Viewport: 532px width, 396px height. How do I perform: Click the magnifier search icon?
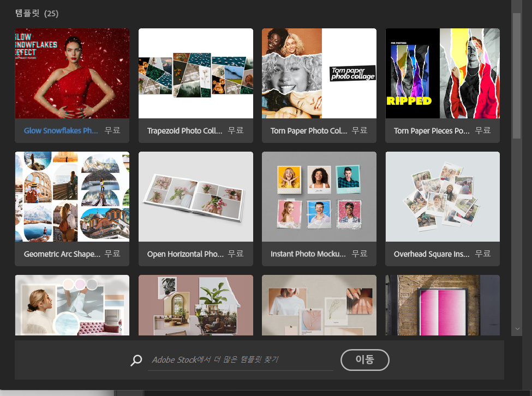click(x=136, y=360)
